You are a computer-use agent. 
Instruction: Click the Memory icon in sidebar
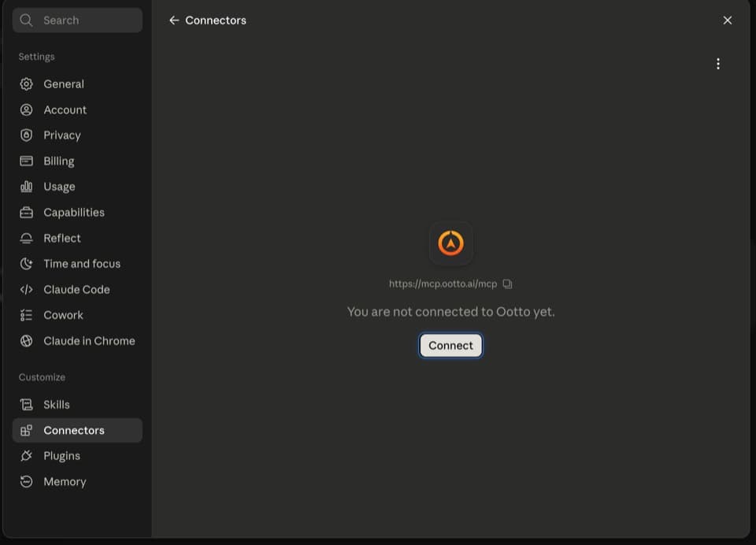click(27, 481)
